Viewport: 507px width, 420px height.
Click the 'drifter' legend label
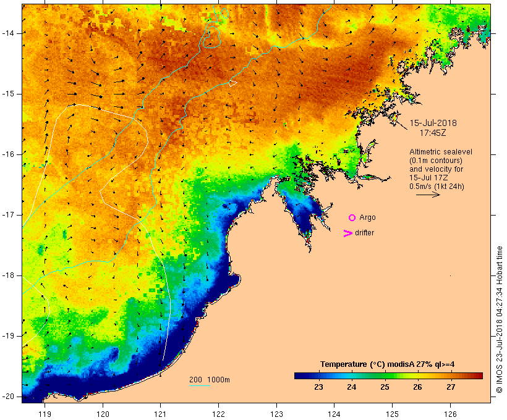coord(364,233)
